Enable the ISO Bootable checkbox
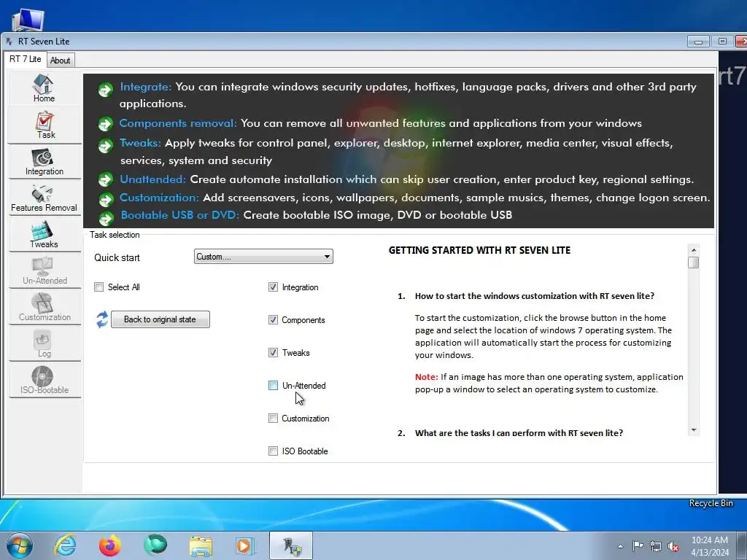747x560 pixels. pos(273,451)
